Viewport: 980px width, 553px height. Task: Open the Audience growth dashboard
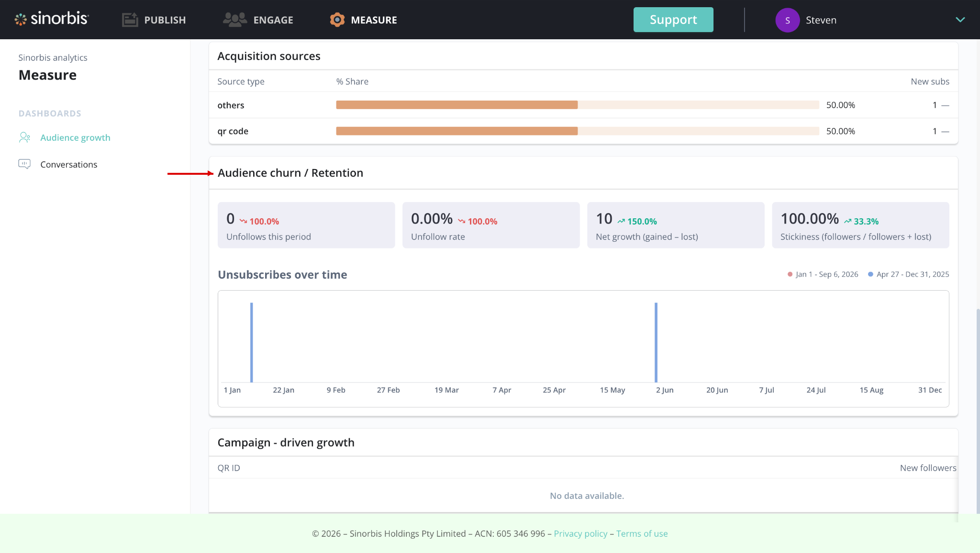[75, 137]
